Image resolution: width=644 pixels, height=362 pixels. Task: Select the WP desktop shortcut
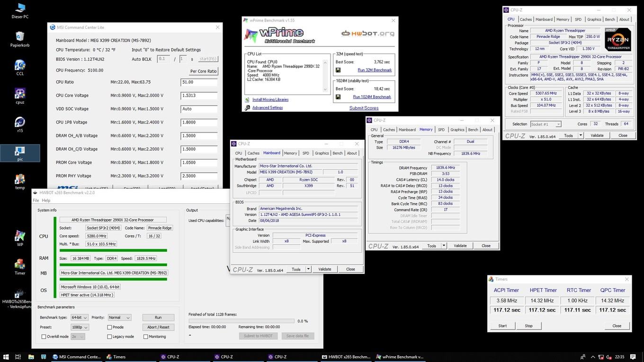(20, 238)
